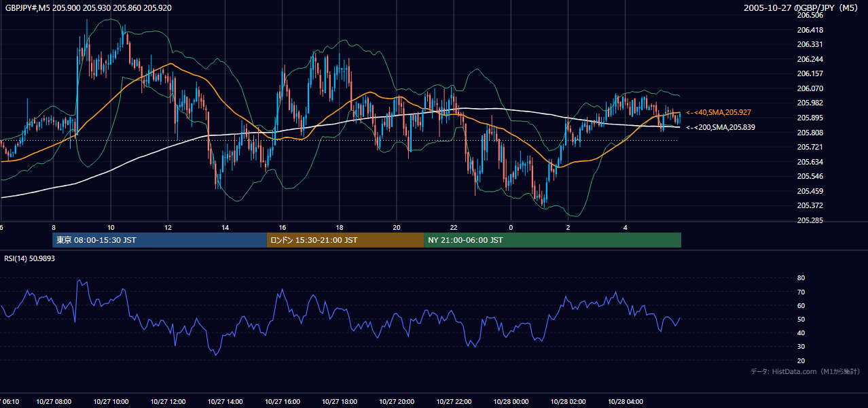868x408 pixels.
Task: Click the 10/28 04:00 time label
Action: pyautogui.click(x=626, y=402)
